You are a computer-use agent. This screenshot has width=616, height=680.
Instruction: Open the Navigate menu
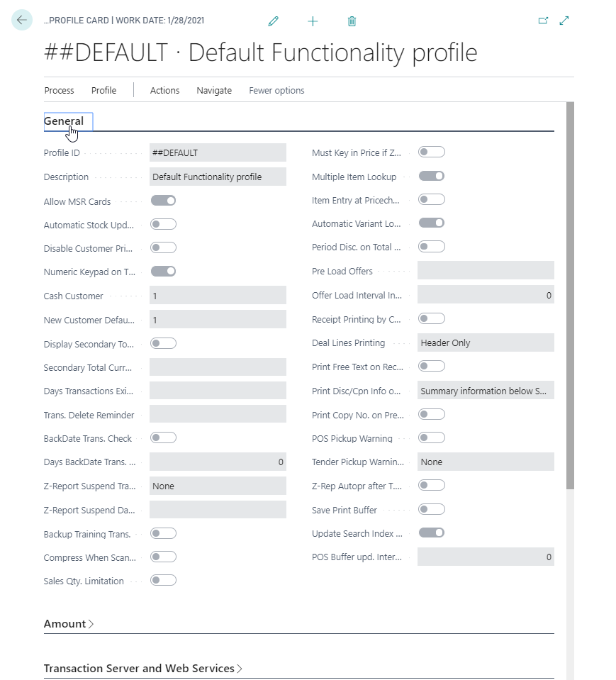click(x=214, y=90)
